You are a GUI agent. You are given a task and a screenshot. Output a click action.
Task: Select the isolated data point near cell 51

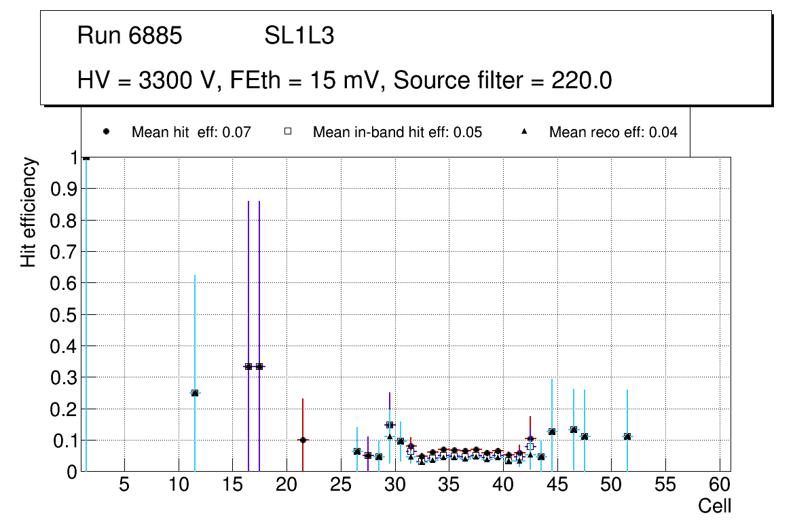coord(627,436)
